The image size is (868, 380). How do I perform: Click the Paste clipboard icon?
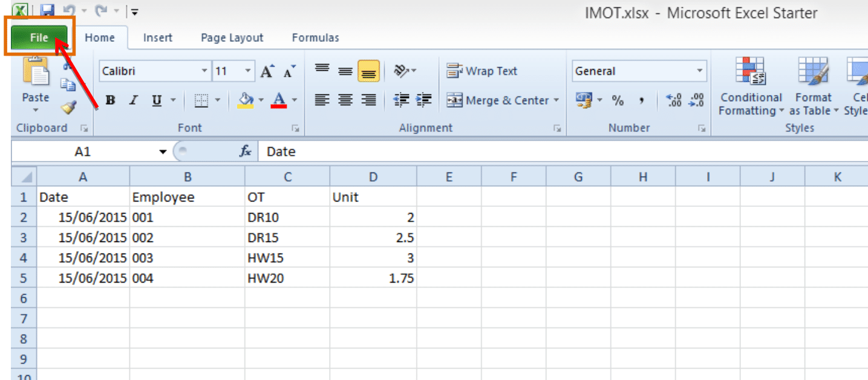tap(35, 73)
